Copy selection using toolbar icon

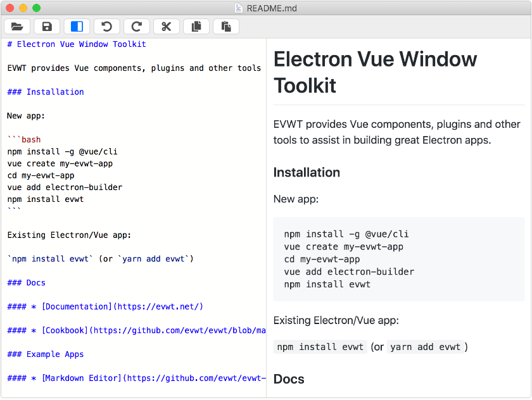coord(196,27)
